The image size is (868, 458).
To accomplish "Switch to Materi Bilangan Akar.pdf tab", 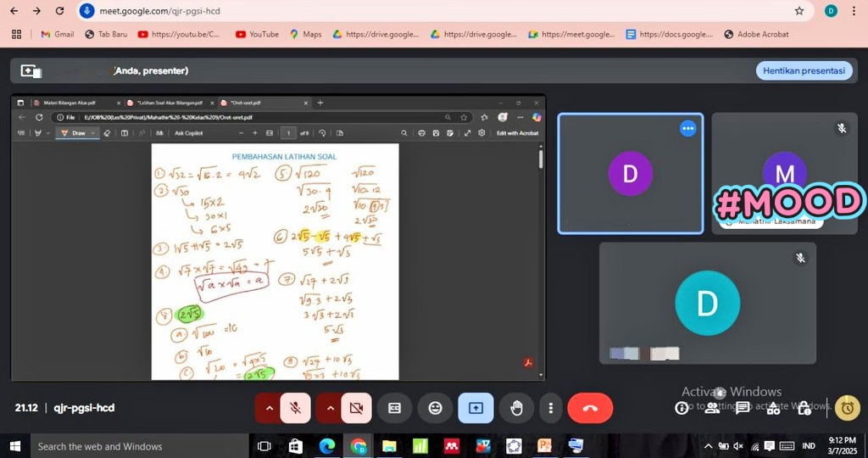I will tap(75, 103).
